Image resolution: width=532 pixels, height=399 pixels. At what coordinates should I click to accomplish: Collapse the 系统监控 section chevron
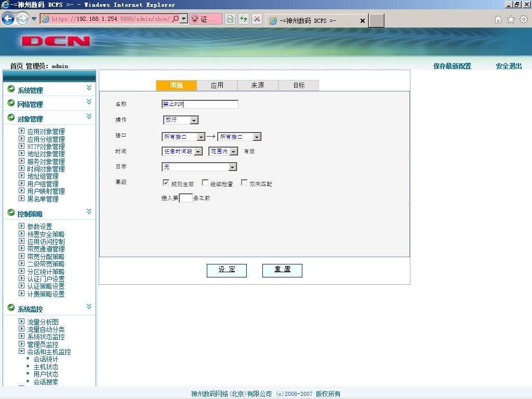click(x=89, y=307)
